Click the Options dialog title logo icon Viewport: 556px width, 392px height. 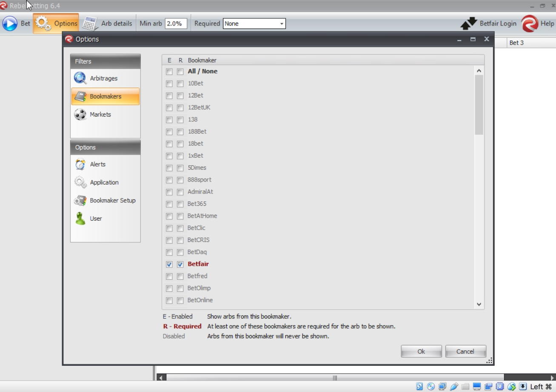click(69, 39)
